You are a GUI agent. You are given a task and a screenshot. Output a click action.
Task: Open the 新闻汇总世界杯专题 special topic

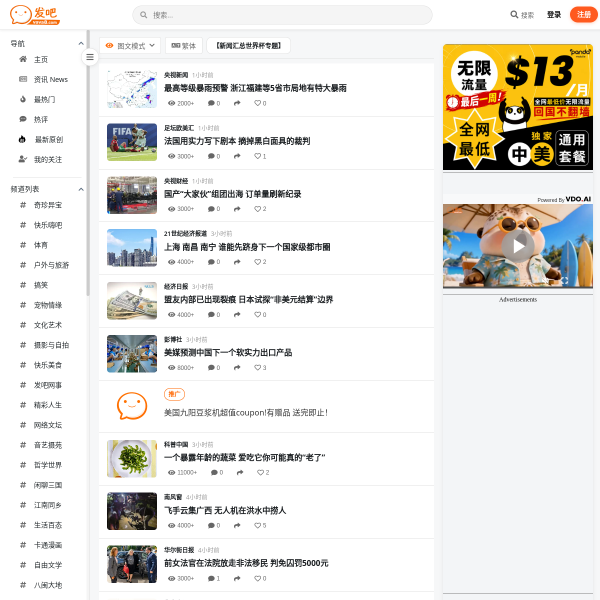(x=248, y=46)
